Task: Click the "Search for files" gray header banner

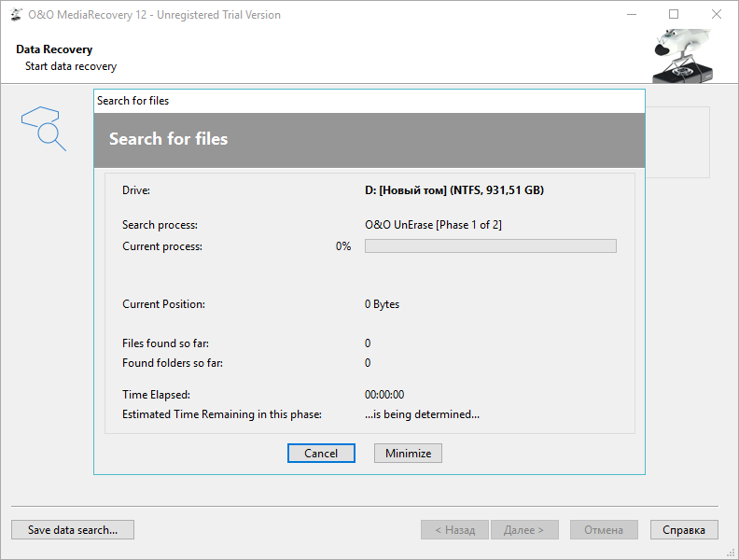Action: [369, 139]
